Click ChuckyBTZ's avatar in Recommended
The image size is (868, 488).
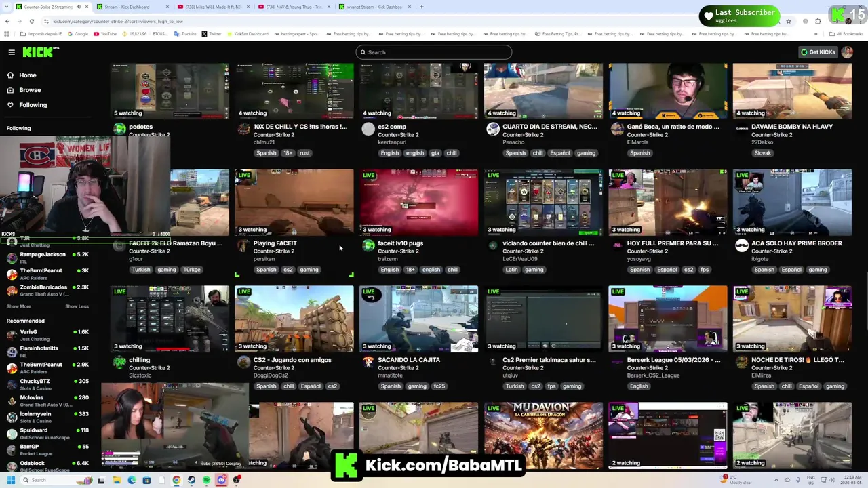click(x=12, y=384)
